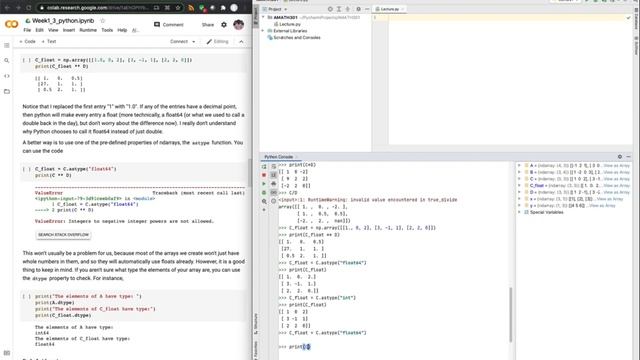Open the Colab File menu
The height and width of the screenshot is (360, 640).
click(27, 30)
